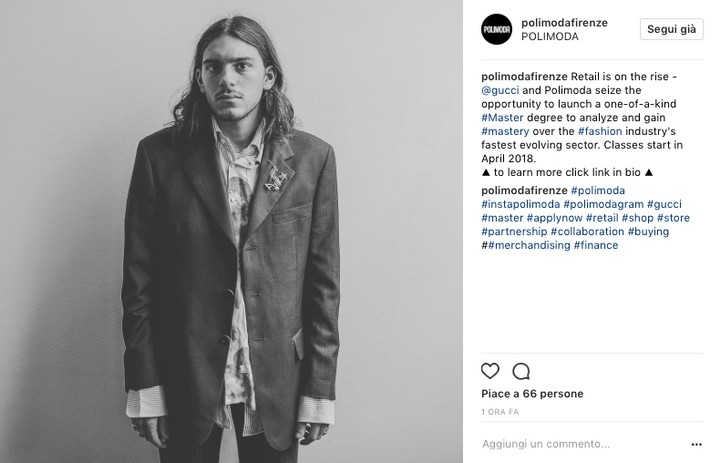The image size is (720, 463).
Task: Select the black and white portrait photo
Action: pyautogui.click(x=231, y=232)
